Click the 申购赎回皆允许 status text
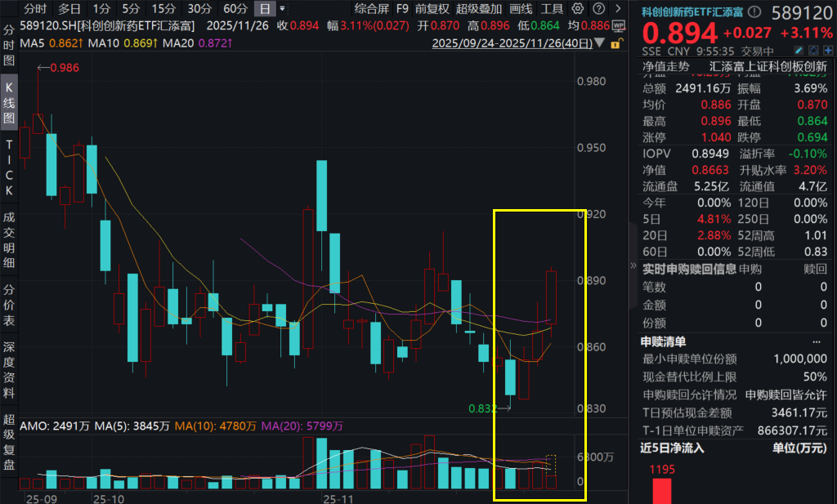The height and width of the screenshot is (504, 837). coord(786,395)
